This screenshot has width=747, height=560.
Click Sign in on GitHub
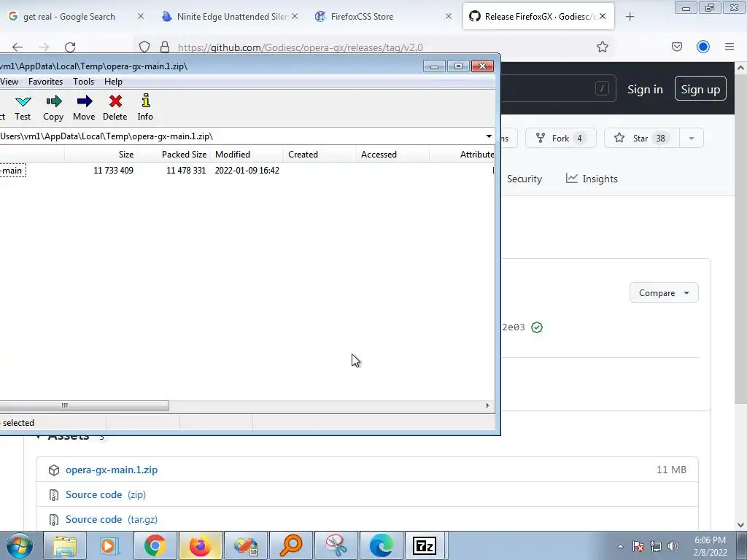[645, 90]
